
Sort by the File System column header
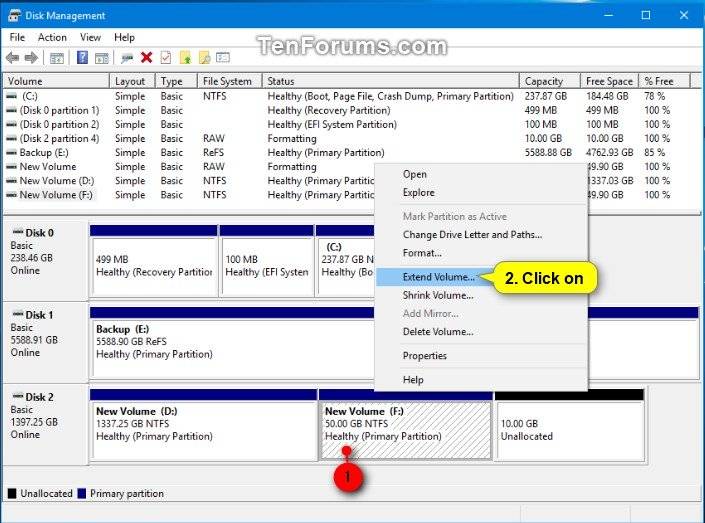point(230,81)
